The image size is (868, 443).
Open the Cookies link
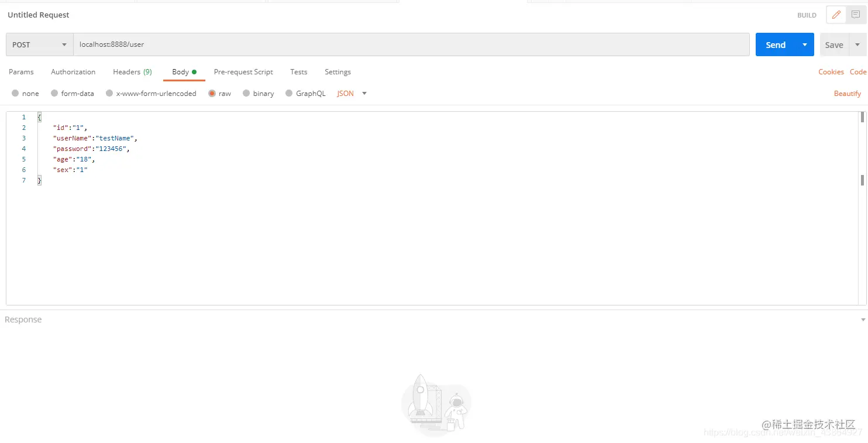coord(831,72)
